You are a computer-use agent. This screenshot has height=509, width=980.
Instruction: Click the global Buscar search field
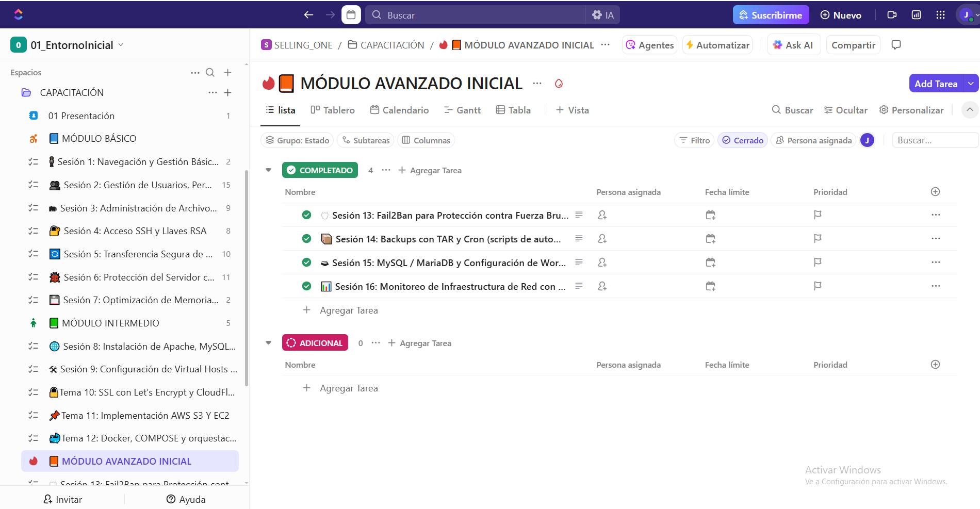(480, 15)
